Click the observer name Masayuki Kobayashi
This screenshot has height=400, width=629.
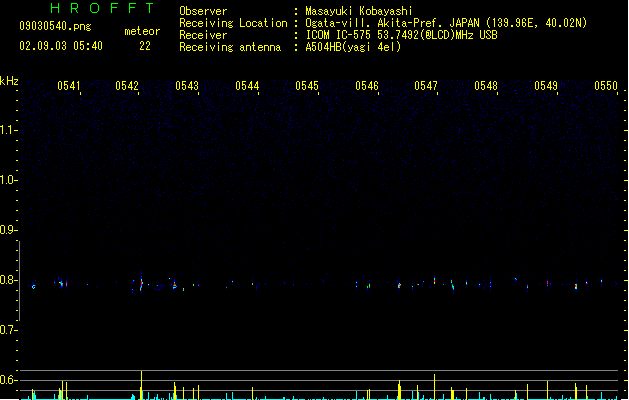[x=359, y=11]
